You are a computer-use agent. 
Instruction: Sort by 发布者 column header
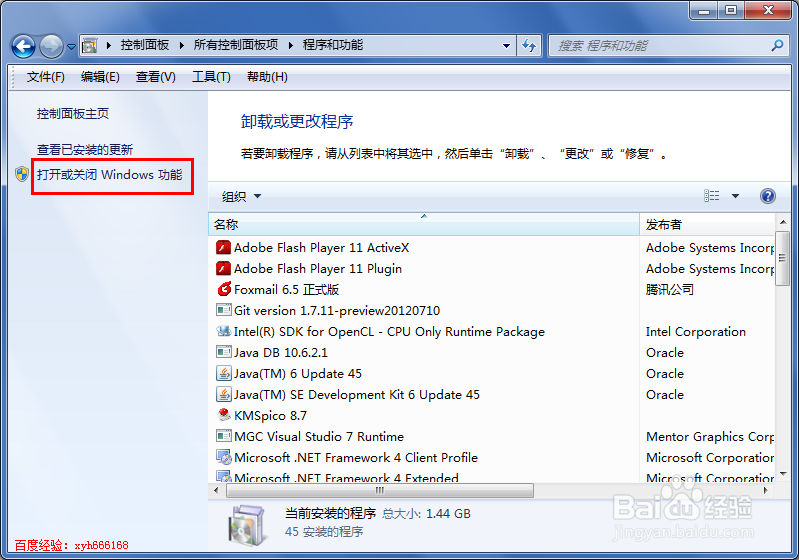(x=707, y=224)
